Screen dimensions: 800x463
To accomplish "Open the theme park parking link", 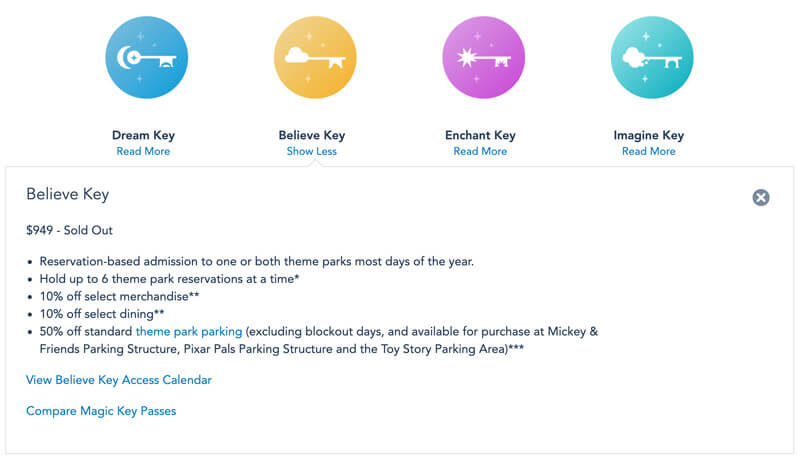I will (189, 331).
